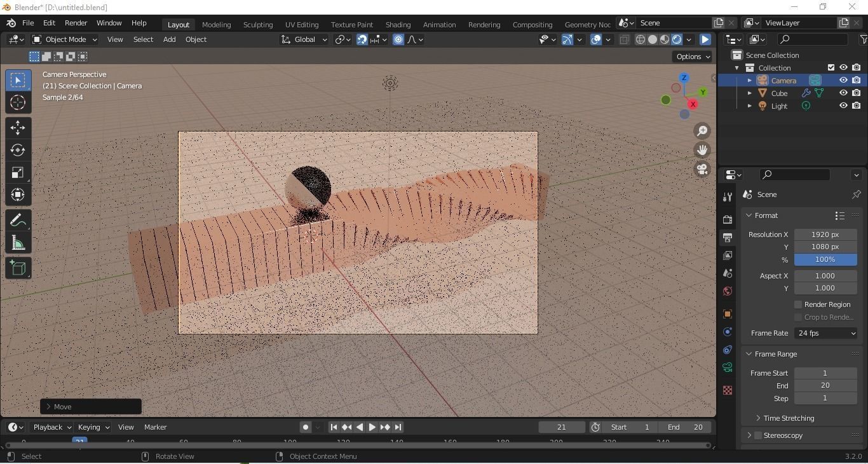Toggle proportional editing in viewport header

pyautogui.click(x=398, y=39)
